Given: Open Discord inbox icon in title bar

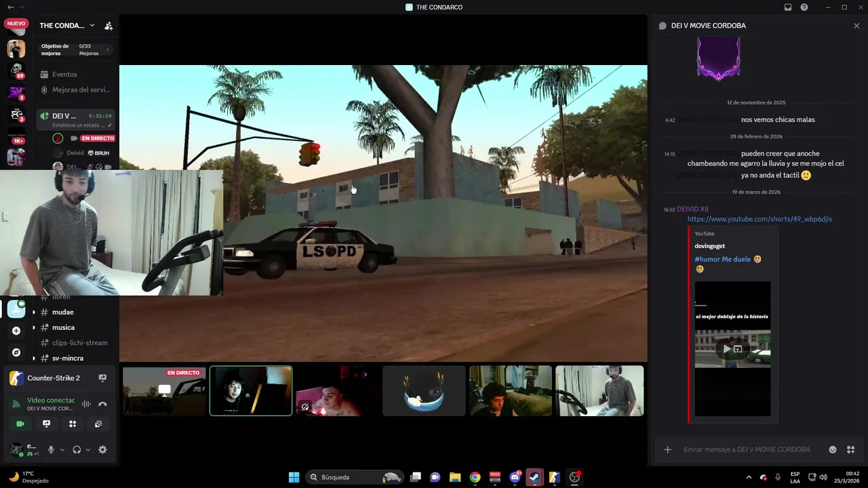Looking at the screenshot, I should (788, 7).
